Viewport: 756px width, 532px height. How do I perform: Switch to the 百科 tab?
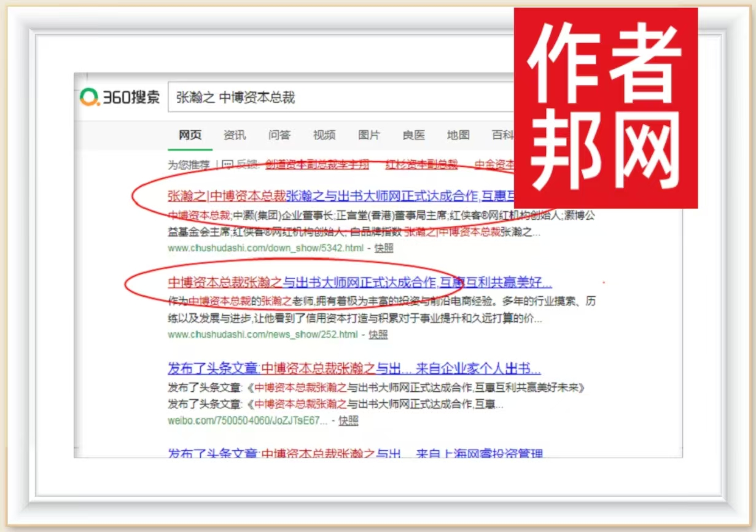(502, 135)
